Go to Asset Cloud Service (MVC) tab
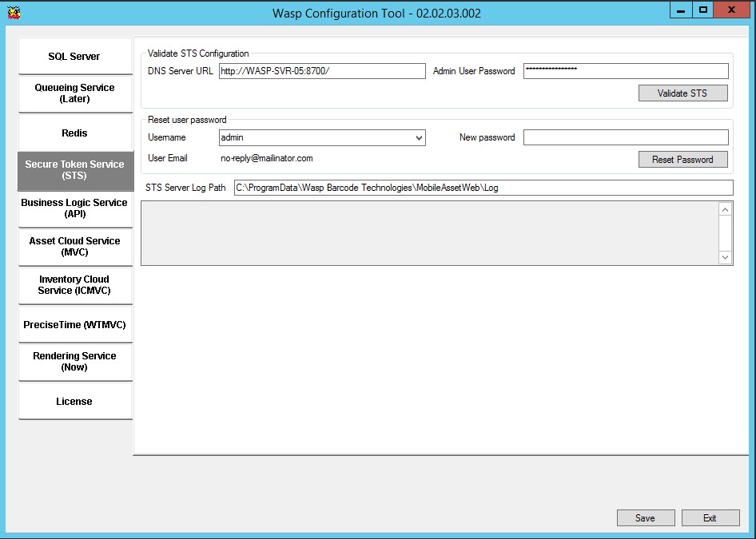 (74, 247)
